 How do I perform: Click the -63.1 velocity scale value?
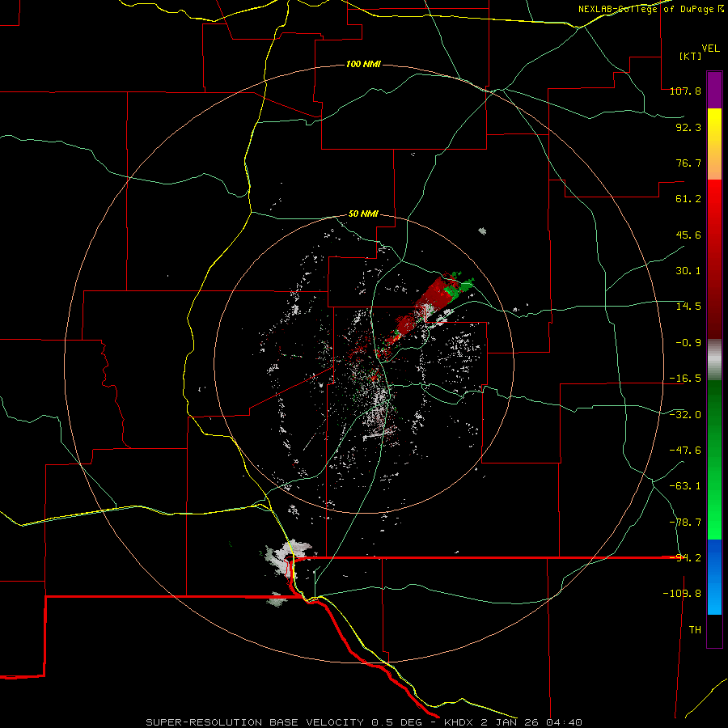tap(685, 486)
